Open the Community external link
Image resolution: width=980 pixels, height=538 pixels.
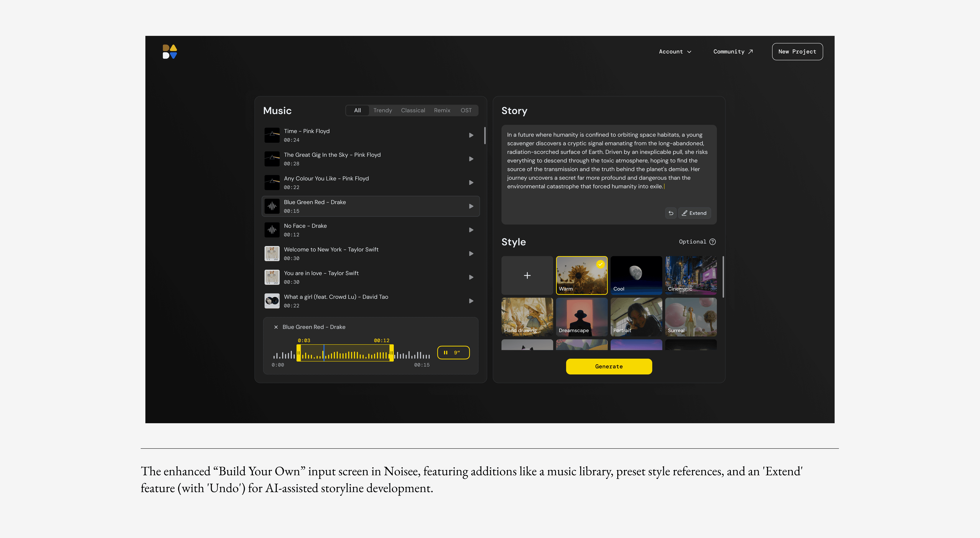pyautogui.click(x=733, y=52)
